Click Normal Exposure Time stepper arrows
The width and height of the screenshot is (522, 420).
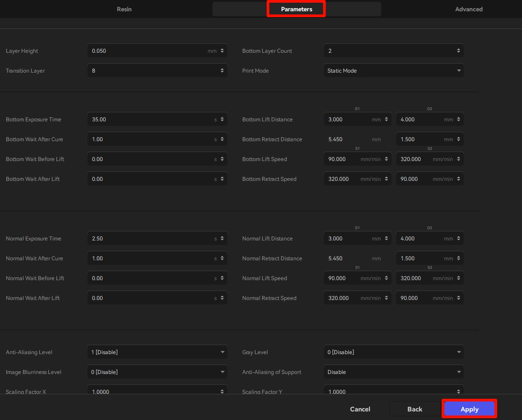222,239
